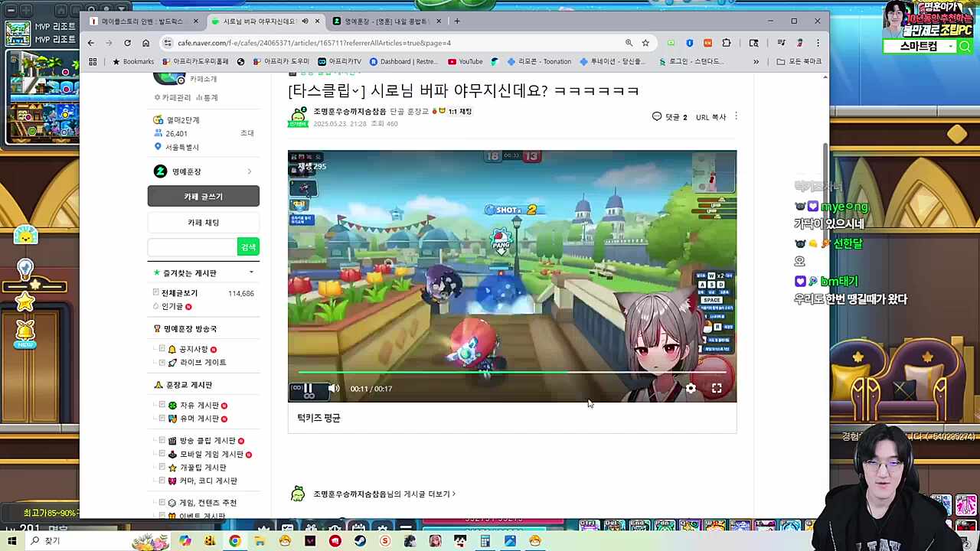Viewport: 980px width, 551px height.
Task: Open the Calculator from the taskbar
Action: [x=485, y=541]
